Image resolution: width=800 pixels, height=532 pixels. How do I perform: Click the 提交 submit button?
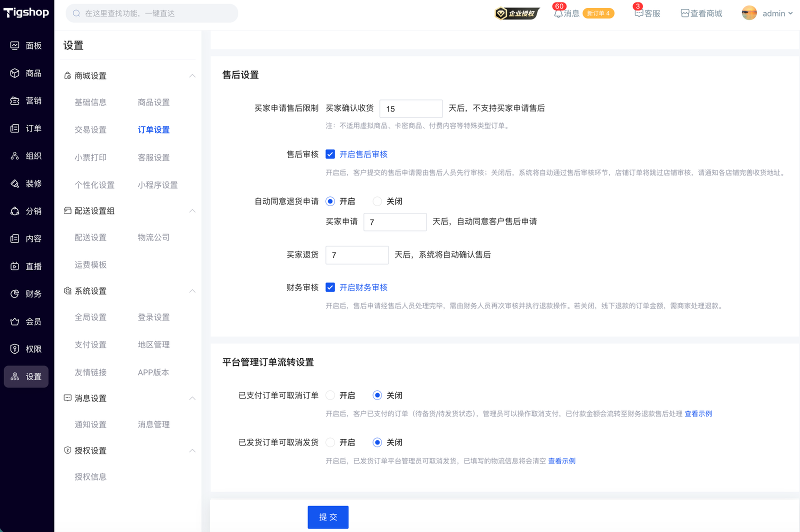coord(328,517)
